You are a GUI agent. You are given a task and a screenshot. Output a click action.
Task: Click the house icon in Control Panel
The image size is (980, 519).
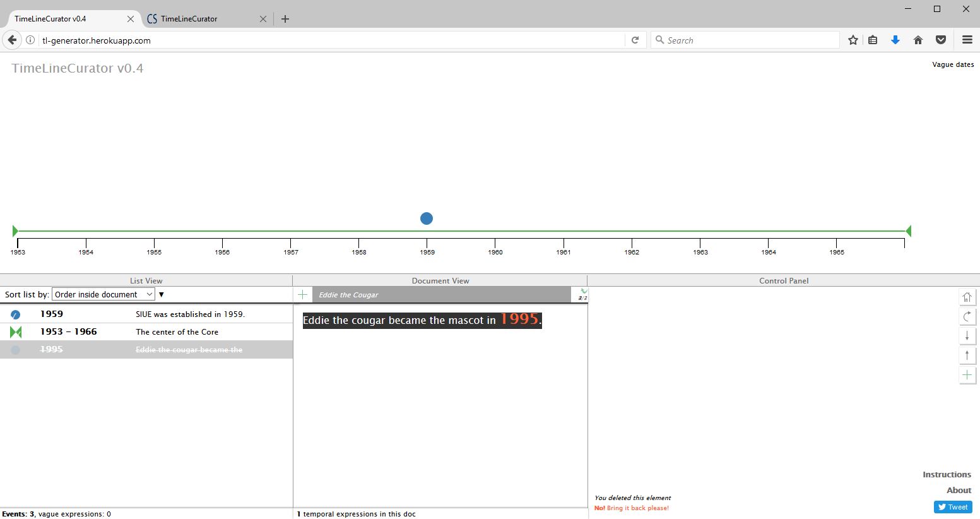pos(967,297)
